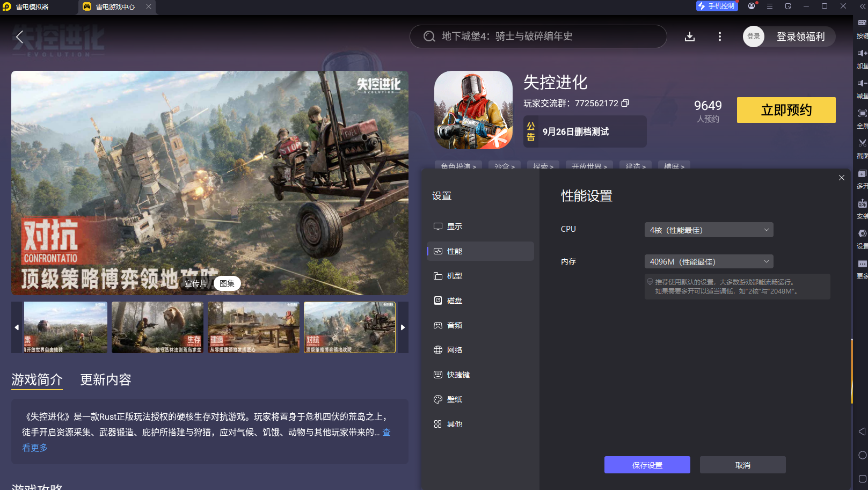Screen dimensions: 868x490
Task: Open the 机型 device model settings
Action: 480,276
